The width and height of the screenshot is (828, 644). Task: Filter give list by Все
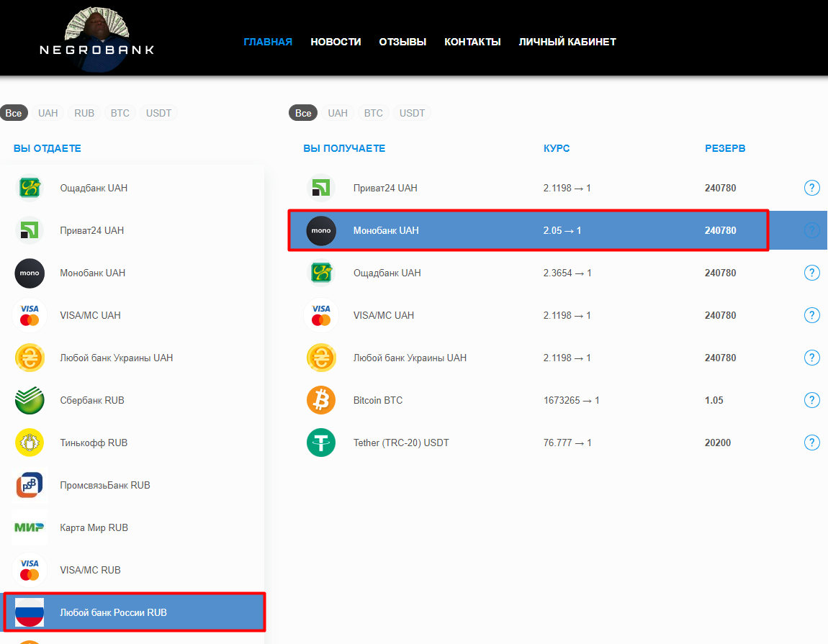point(14,113)
